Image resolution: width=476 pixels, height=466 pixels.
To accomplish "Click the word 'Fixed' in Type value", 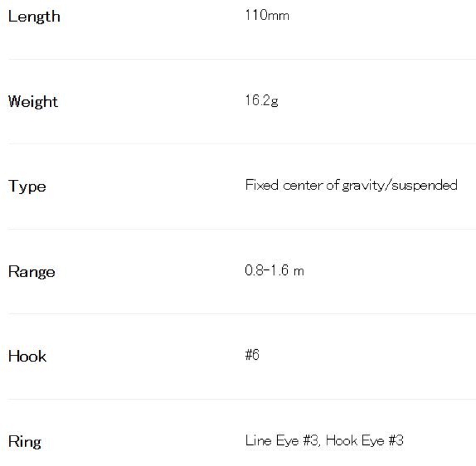I will (262, 185).
